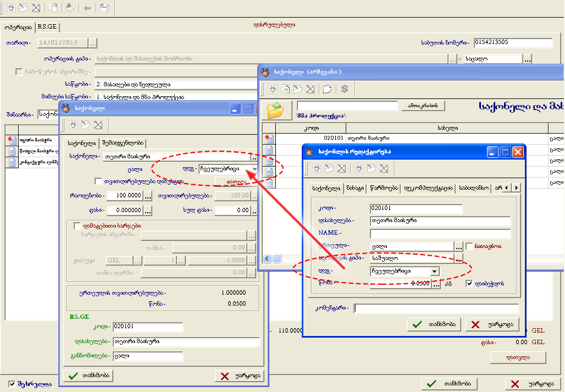
Task: Open date picker button next to 14/01/2015
Action: pos(92,43)
